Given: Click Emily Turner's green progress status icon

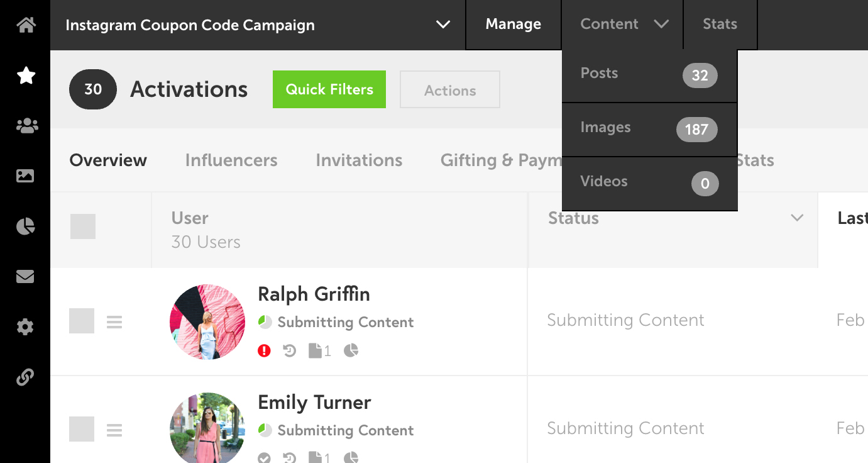Looking at the screenshot, I should tap(265, 430).
